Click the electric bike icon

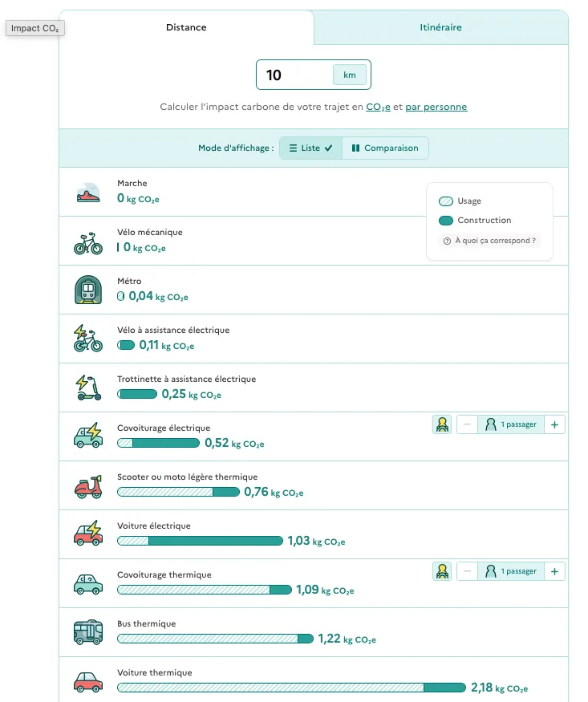coord(88,339)
